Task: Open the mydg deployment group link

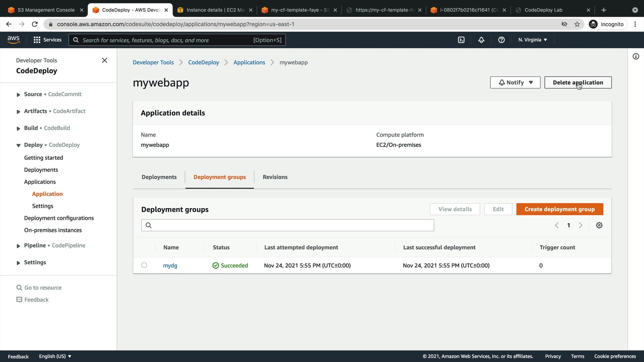Action: coord(170,265)
